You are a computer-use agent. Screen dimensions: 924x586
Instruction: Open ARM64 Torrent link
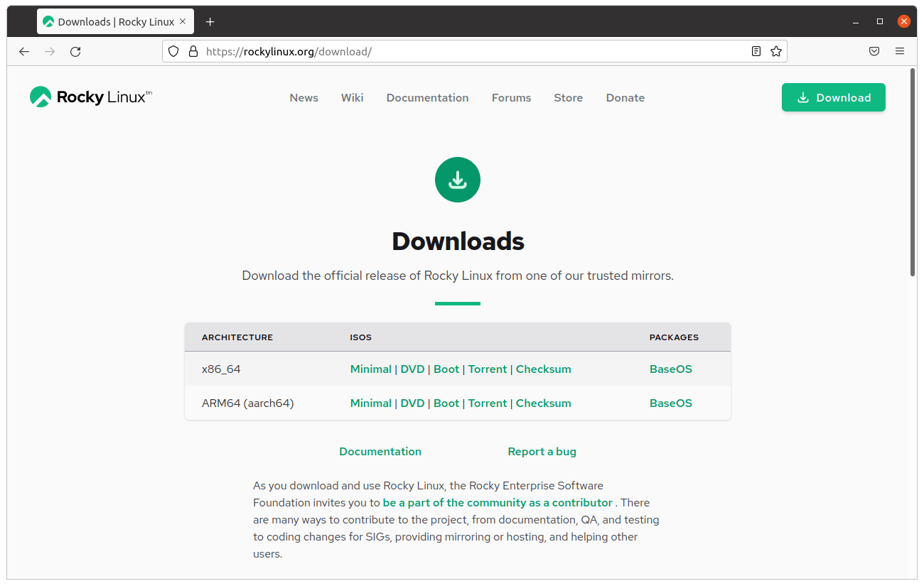pyautogui.click(x=488, y=403)
